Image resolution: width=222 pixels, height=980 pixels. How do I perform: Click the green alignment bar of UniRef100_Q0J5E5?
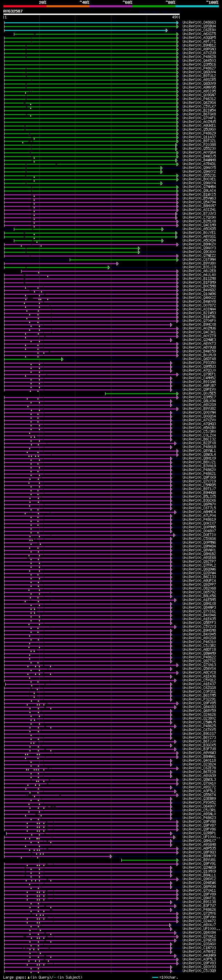click(x=142, y=394)
